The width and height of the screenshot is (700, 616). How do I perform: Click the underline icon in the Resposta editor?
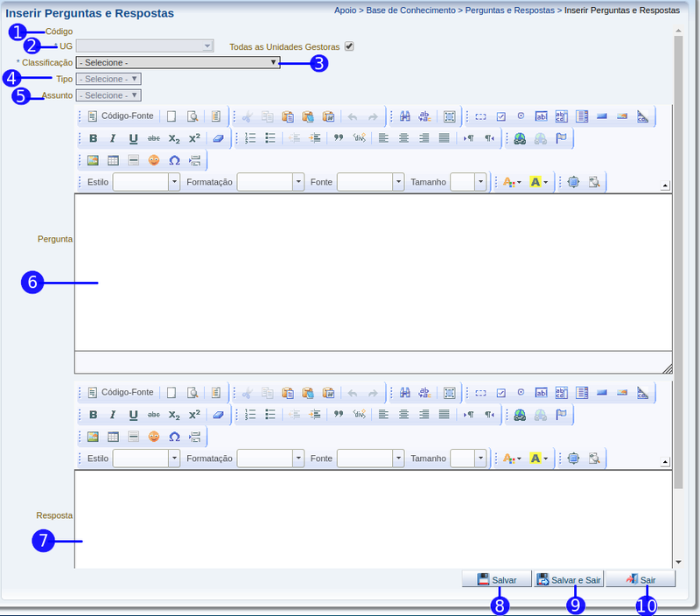point(133,414)
